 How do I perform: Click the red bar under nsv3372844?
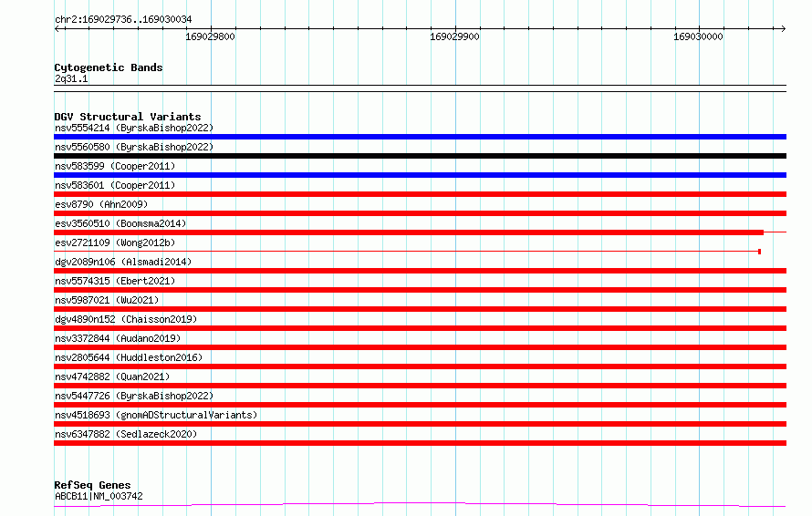coord(420,347)
